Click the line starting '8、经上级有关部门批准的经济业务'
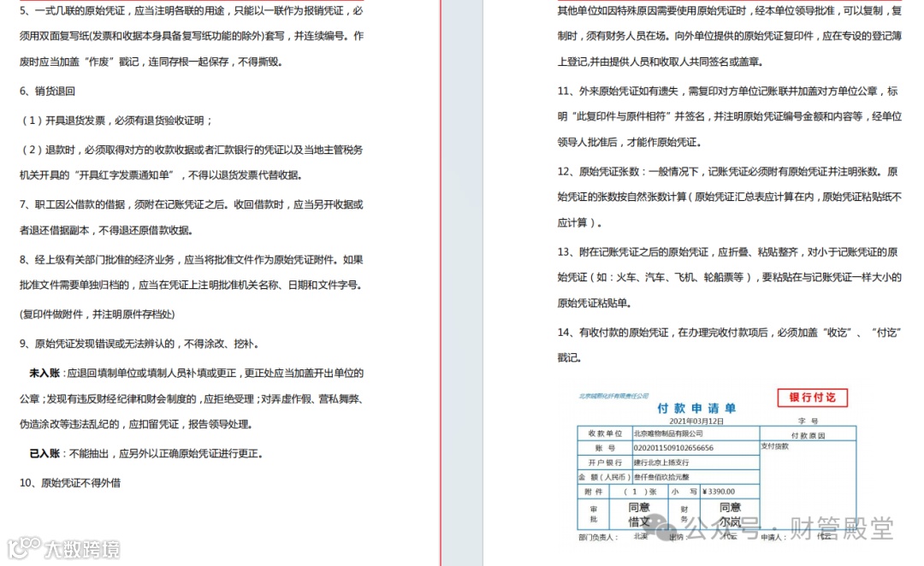Screen dimensions: 924x566 (192, 260)
